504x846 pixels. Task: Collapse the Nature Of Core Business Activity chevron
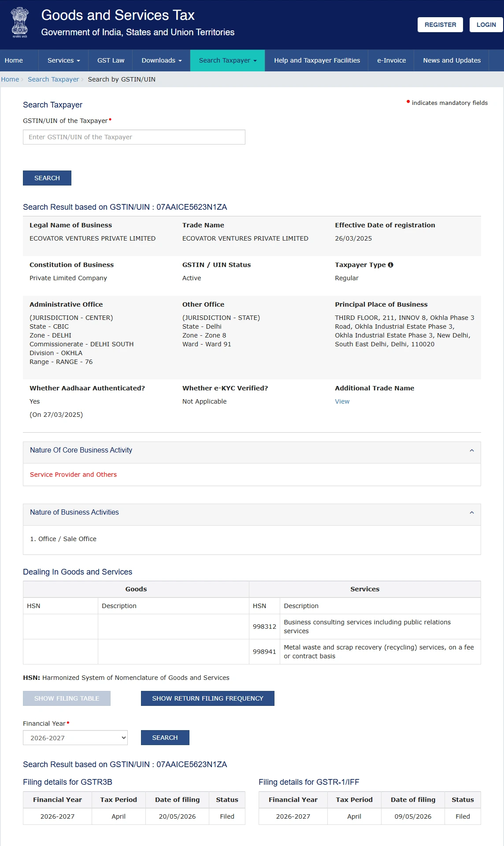pyautogui.click(x=472, y=450)
